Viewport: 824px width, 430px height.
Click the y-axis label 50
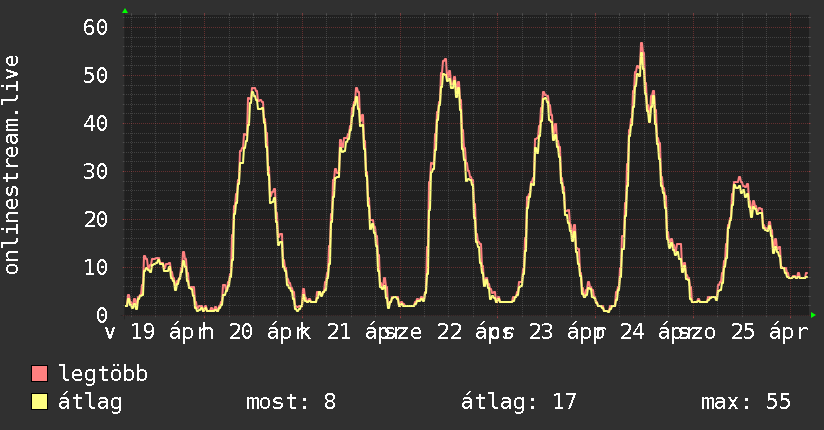coord(96,76)
